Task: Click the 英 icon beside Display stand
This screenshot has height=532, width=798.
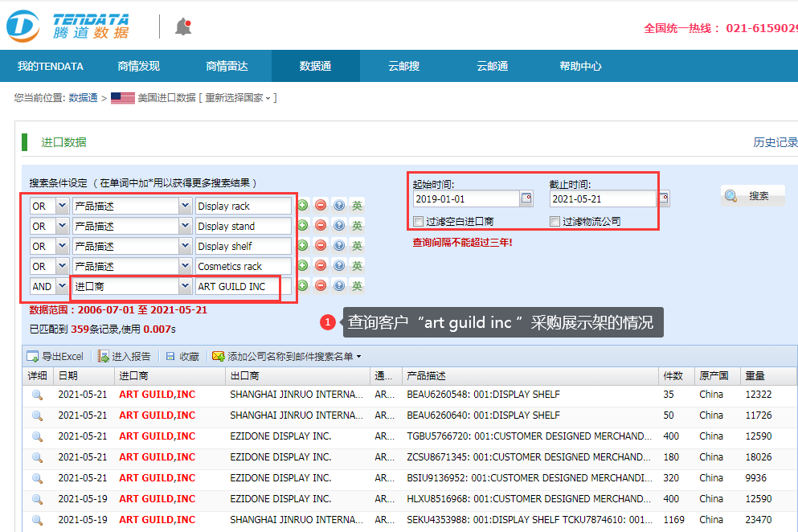Action: [358, 226]
